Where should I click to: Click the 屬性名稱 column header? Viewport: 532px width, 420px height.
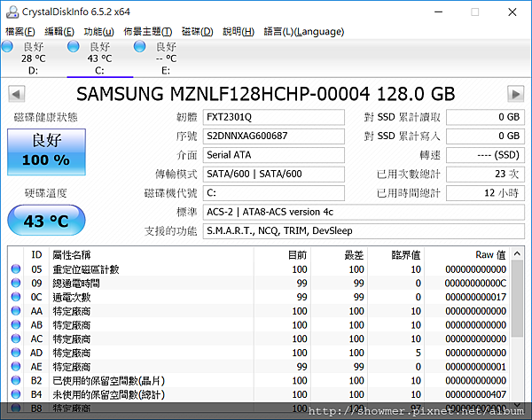pyautogui.click(x=152, y=254)
